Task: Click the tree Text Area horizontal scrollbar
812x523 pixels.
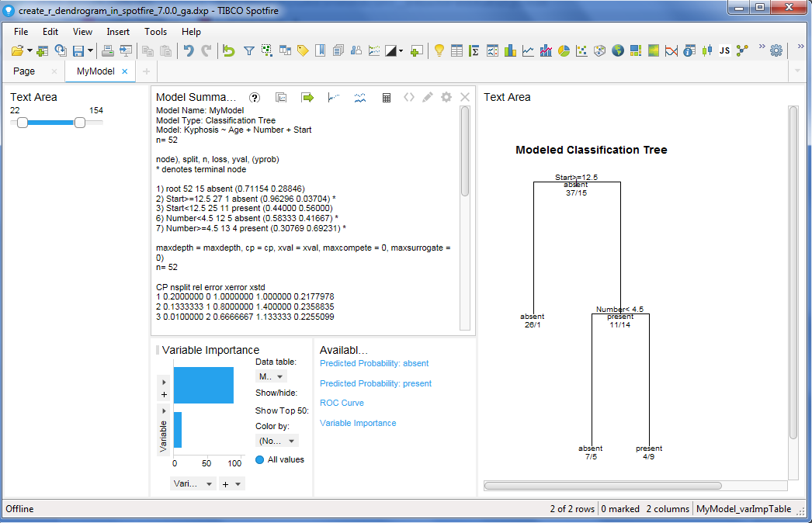Action: [602, 485]
